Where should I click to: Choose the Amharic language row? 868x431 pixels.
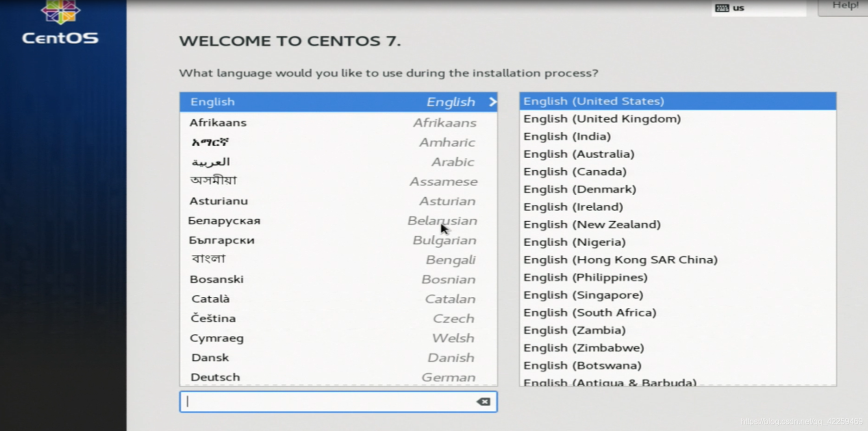pyautogui.click(x=338, y=142)
